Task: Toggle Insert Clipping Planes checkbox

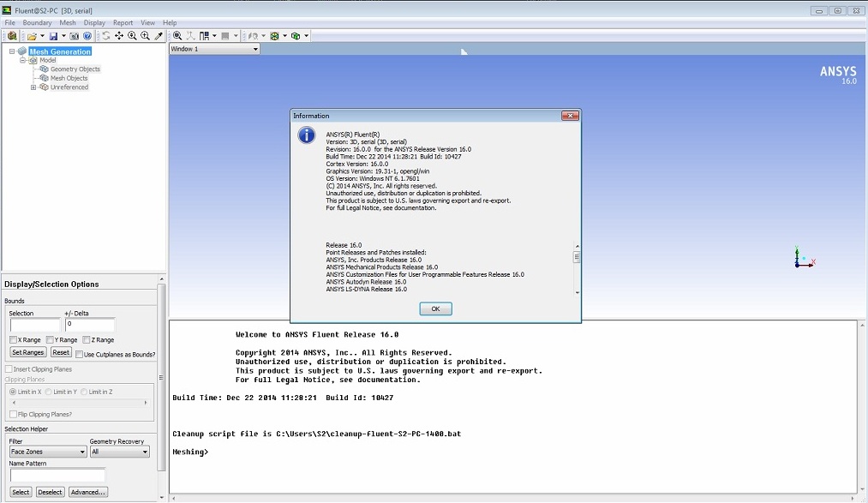Action: click(x=9, y=369)
